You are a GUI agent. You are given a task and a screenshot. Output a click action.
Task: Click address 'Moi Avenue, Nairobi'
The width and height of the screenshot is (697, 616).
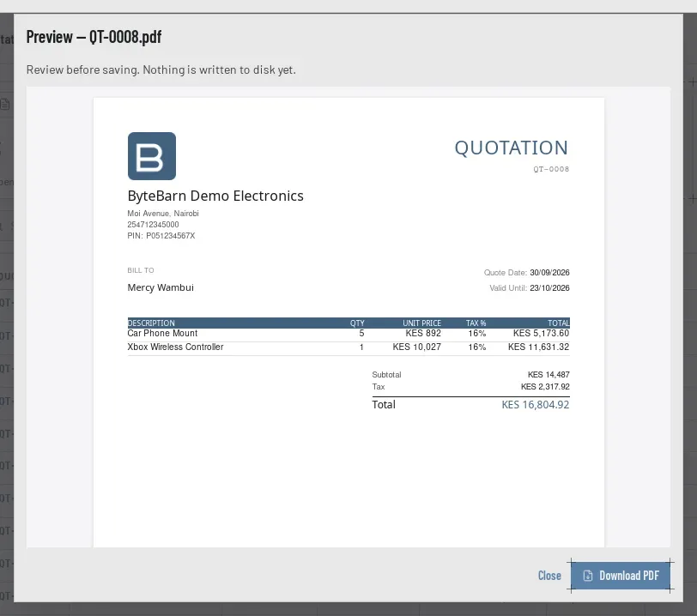click(163, 214)
